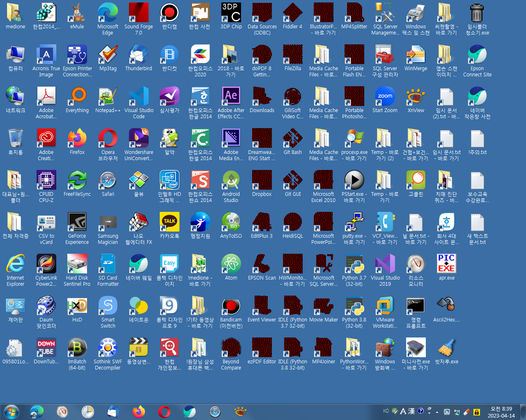
Task: Open the Opera 브라우저 desktop shortcut
Action: 108,145
